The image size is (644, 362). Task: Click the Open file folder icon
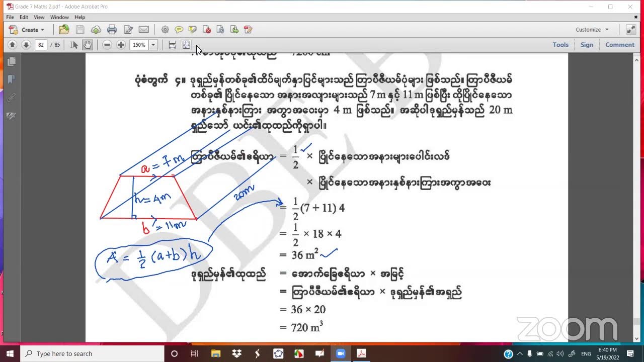[x=64, y=30]
